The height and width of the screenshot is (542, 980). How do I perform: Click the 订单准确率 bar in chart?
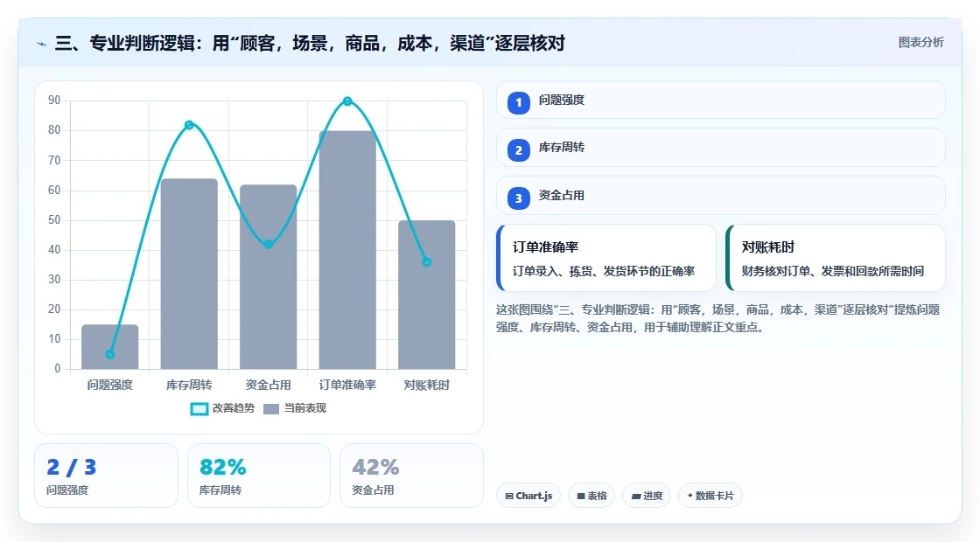347,250
